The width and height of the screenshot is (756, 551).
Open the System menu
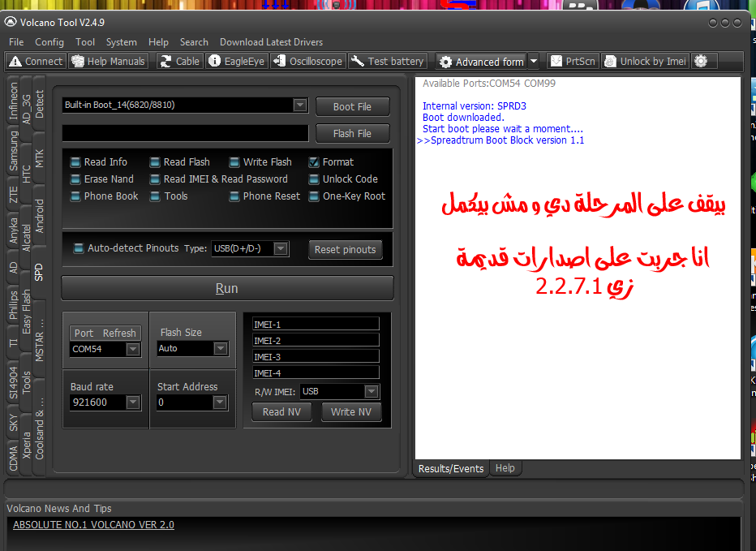click(x=122, y=42)
